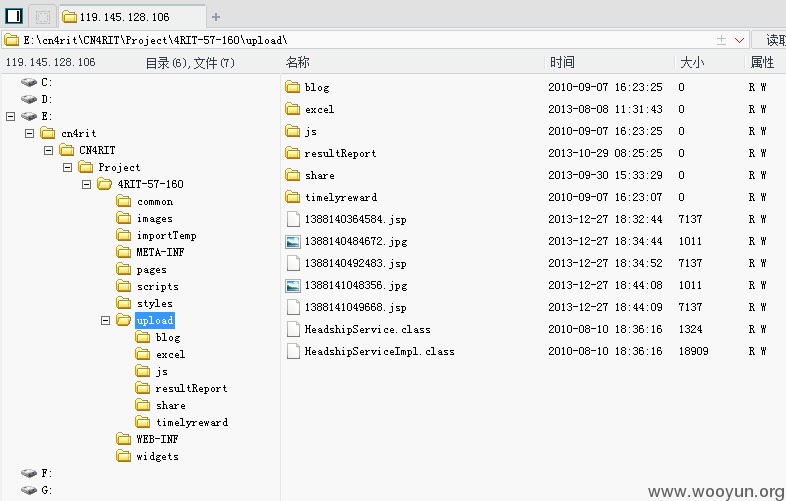Image resolution: width=786 pixels, height=501 pixels.
Task: Collapse the 4RIT-57-160 folder node
Action: (x=87, y=185)
